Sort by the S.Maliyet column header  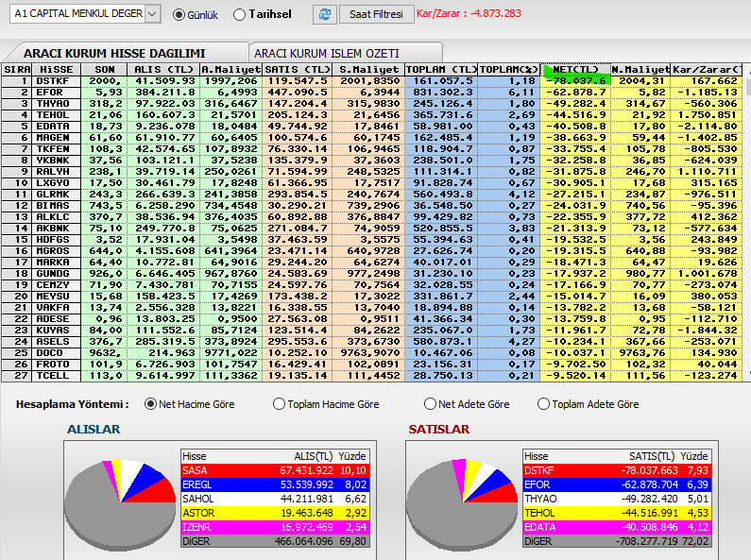pos(368,70)
